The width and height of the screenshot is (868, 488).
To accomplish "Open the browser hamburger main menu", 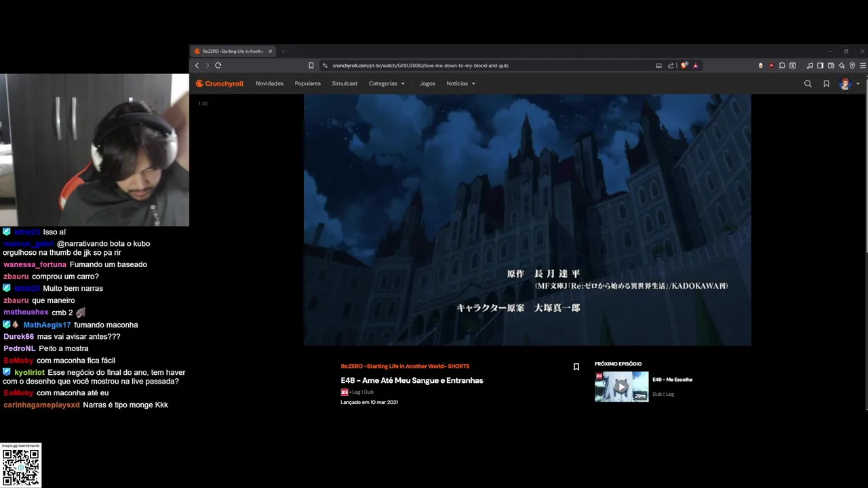I will 863,65.
